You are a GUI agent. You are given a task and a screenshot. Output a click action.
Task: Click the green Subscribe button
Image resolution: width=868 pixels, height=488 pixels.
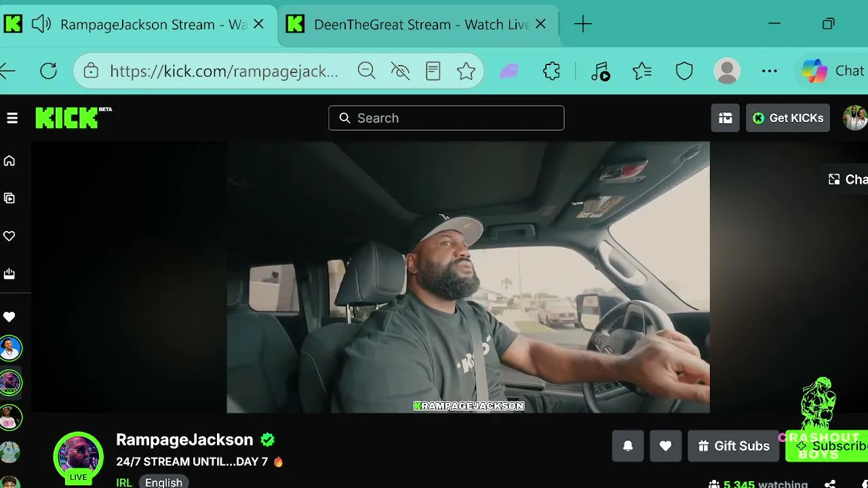827,446
